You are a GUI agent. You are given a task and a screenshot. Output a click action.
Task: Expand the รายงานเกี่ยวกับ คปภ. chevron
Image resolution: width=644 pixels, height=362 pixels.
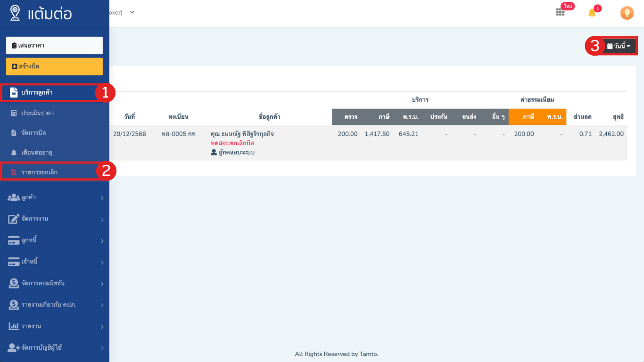click(102, 305)
